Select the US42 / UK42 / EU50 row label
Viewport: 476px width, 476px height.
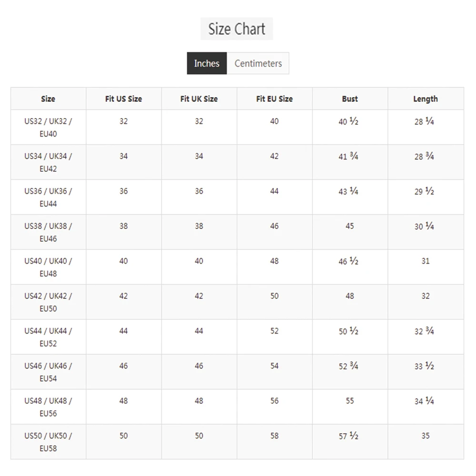(48, 302)
